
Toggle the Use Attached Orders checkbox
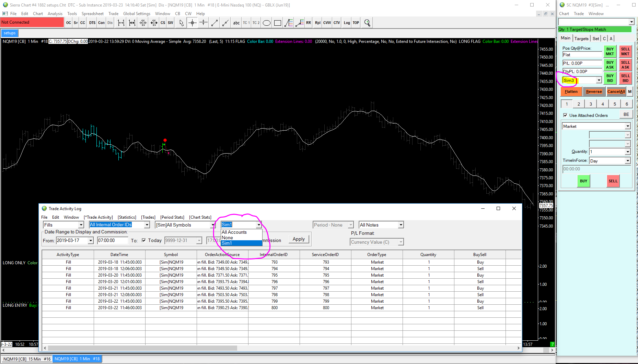coord(565,116)
